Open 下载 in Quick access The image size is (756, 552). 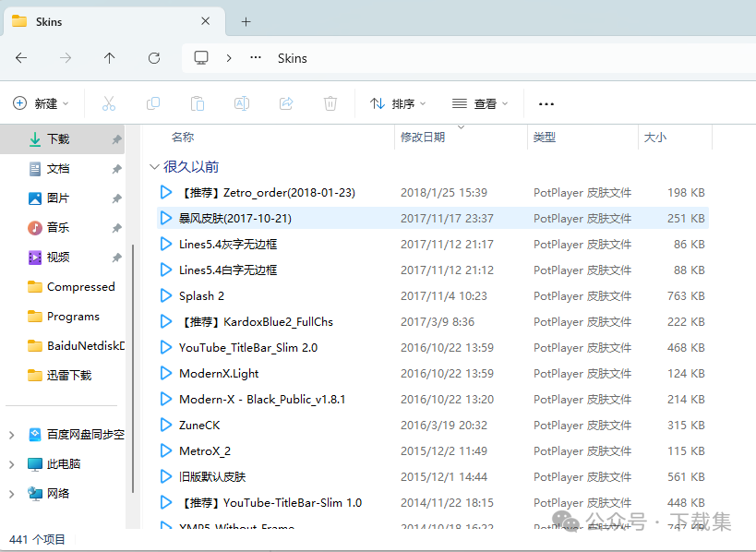tap(62, 139)
